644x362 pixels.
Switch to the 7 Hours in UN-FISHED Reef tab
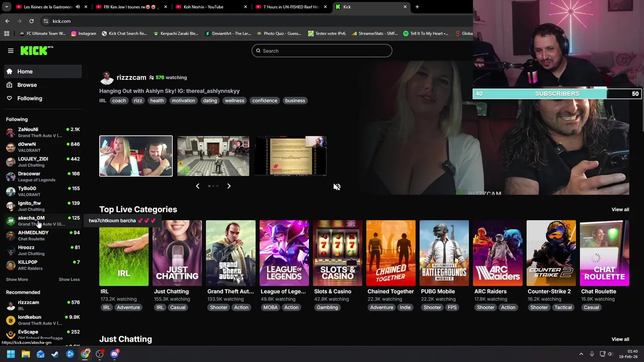click(x=291, y=7)
